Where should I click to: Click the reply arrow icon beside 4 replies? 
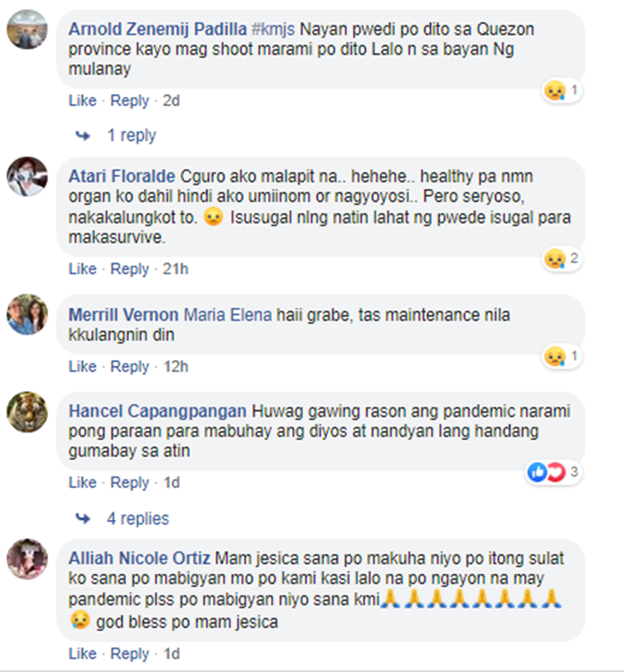(82, 519)
